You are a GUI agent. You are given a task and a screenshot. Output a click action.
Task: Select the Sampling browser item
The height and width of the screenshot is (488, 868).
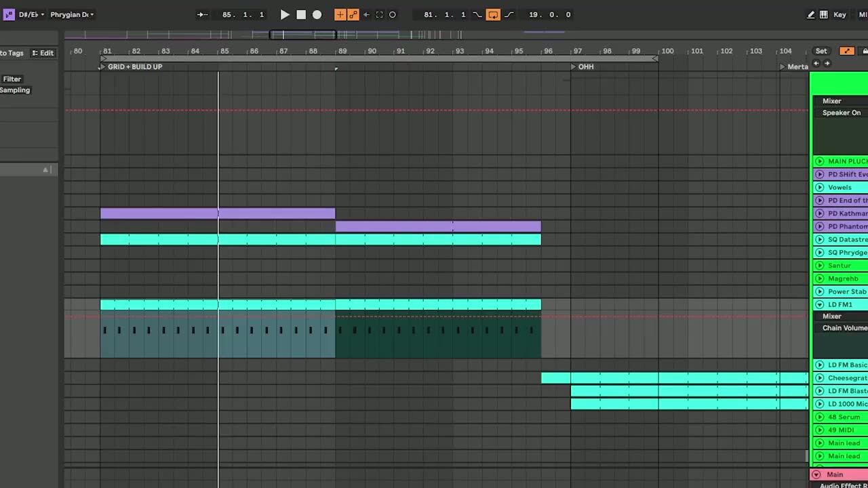[15, 90]
